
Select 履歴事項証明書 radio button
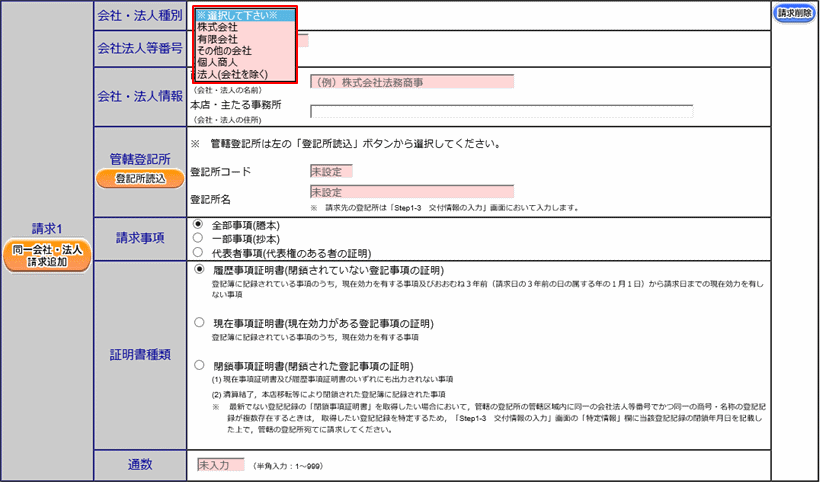[199, 269]
